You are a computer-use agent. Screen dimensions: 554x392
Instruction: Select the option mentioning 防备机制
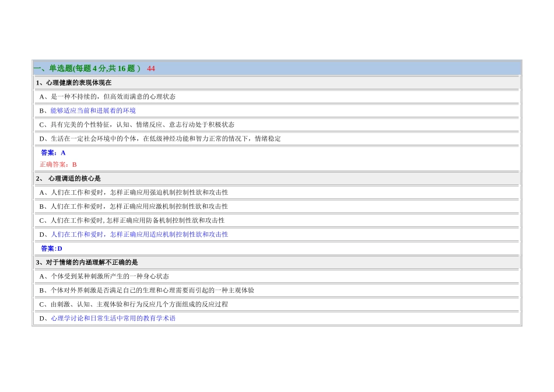point(132,220)
